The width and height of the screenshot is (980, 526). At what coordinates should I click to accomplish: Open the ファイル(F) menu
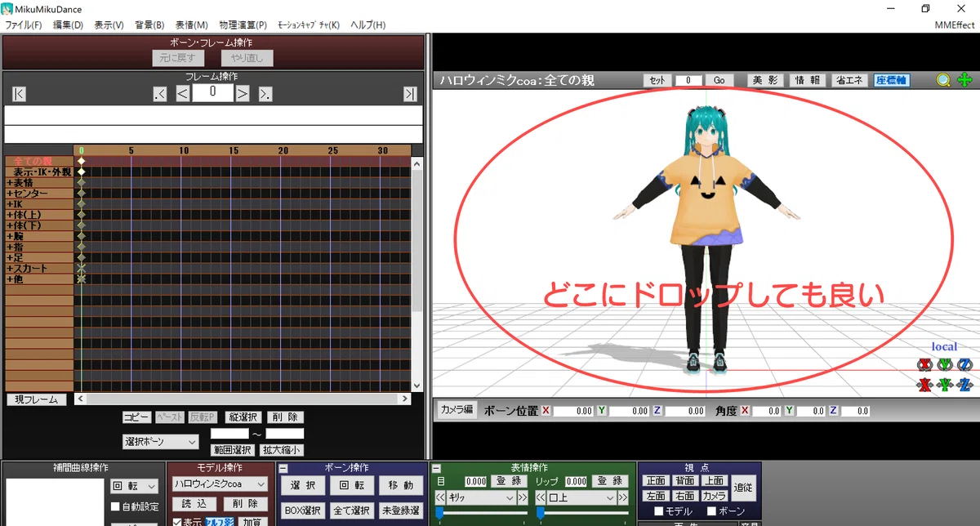(24, 25)
